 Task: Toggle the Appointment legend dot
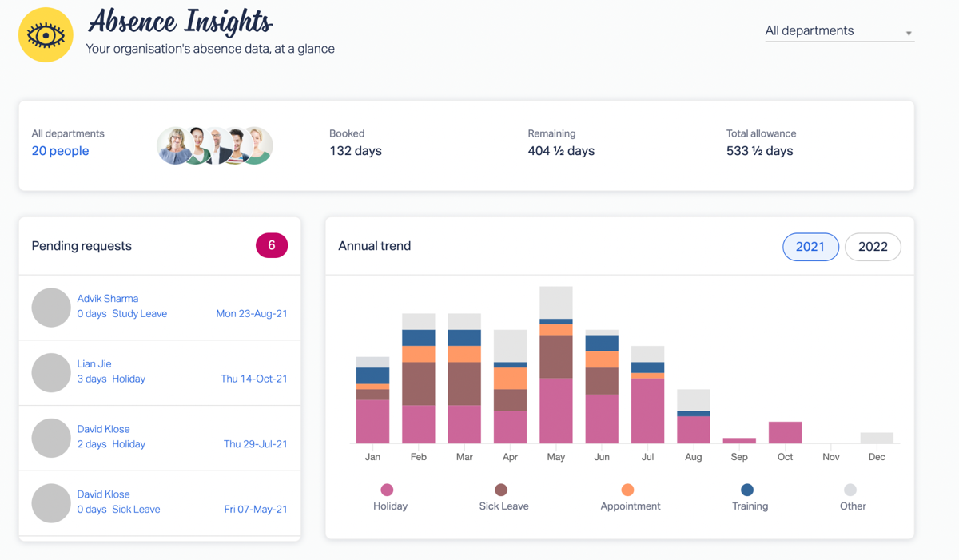click(x=627, y=490)
